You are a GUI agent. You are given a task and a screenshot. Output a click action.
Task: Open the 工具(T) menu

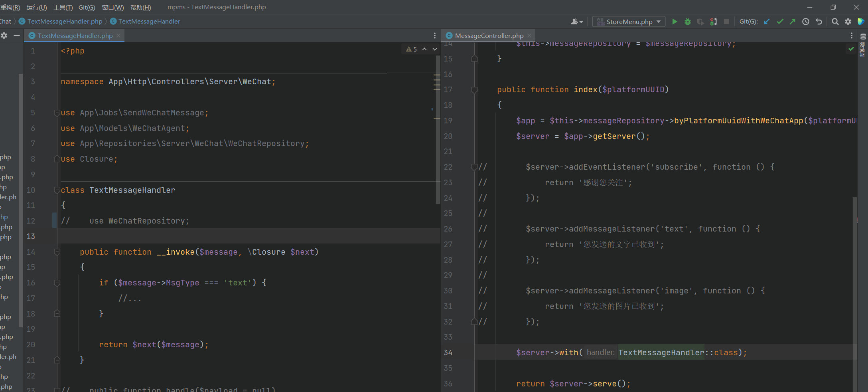(x=63, y=7)
